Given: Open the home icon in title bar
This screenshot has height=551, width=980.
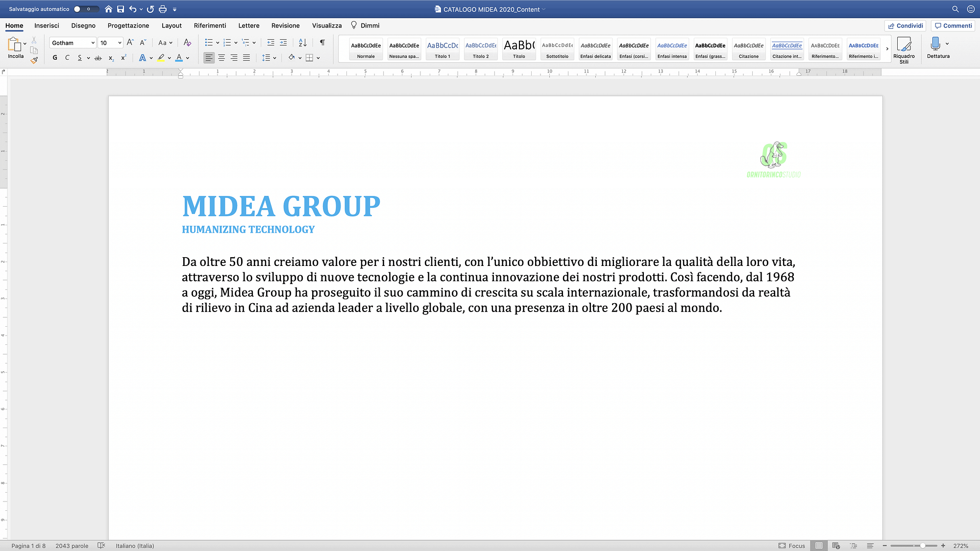Looking at the screenshot, I should click(x=108, y=9).
